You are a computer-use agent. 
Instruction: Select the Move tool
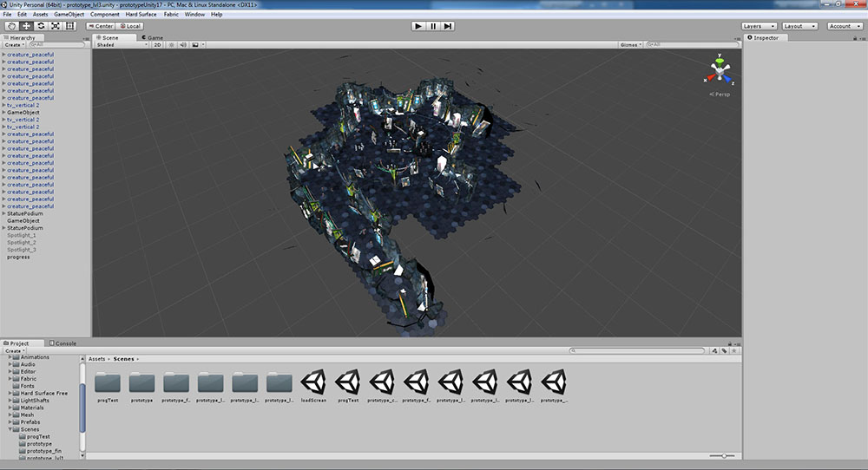tap(26, 26)
